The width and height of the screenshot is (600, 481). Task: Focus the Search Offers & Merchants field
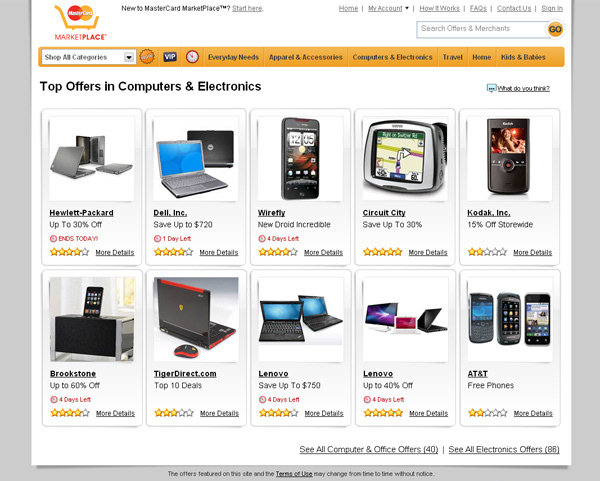point(482,29)
